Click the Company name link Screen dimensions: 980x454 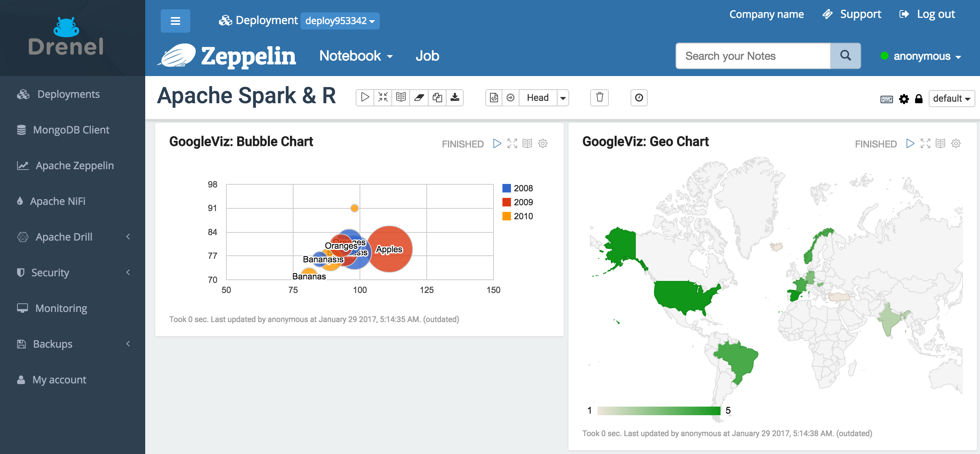[x=766, y=14]
